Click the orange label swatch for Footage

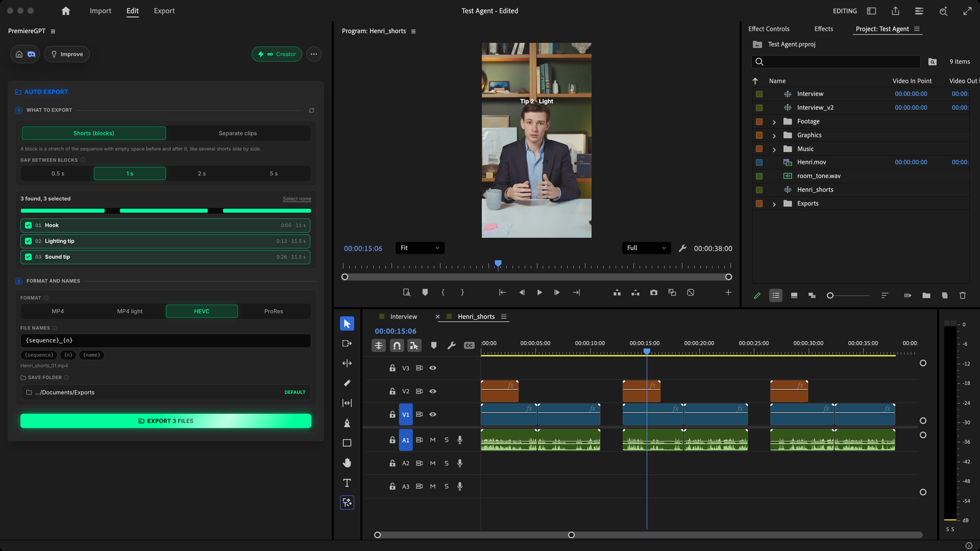(759, 122)
